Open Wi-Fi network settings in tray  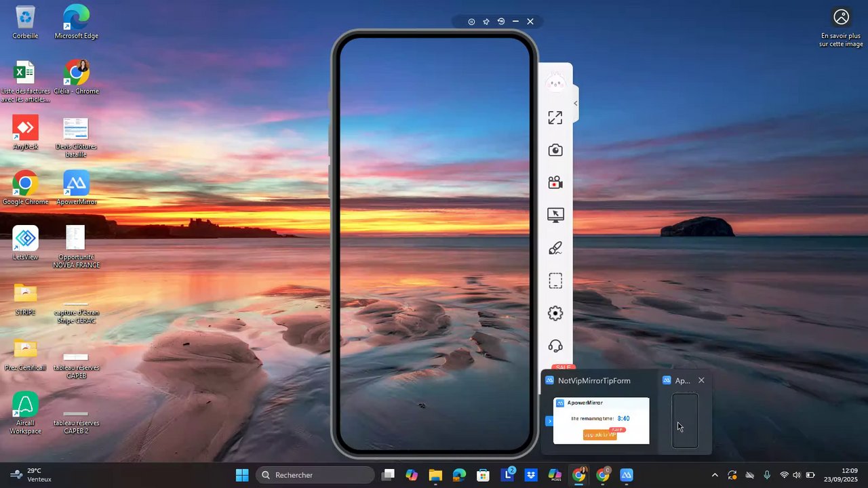pyautogui.click(x=785, y=475)
